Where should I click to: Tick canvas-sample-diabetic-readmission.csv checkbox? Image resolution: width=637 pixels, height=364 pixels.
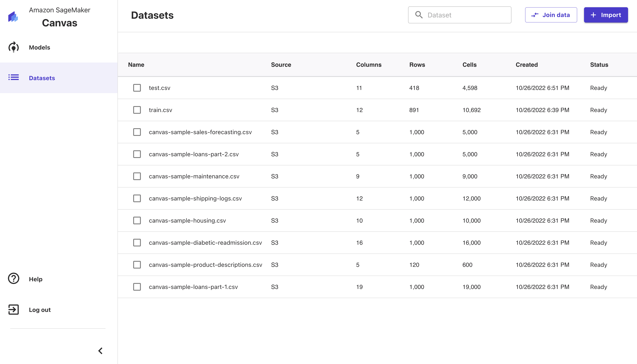[x=137, y=243]
